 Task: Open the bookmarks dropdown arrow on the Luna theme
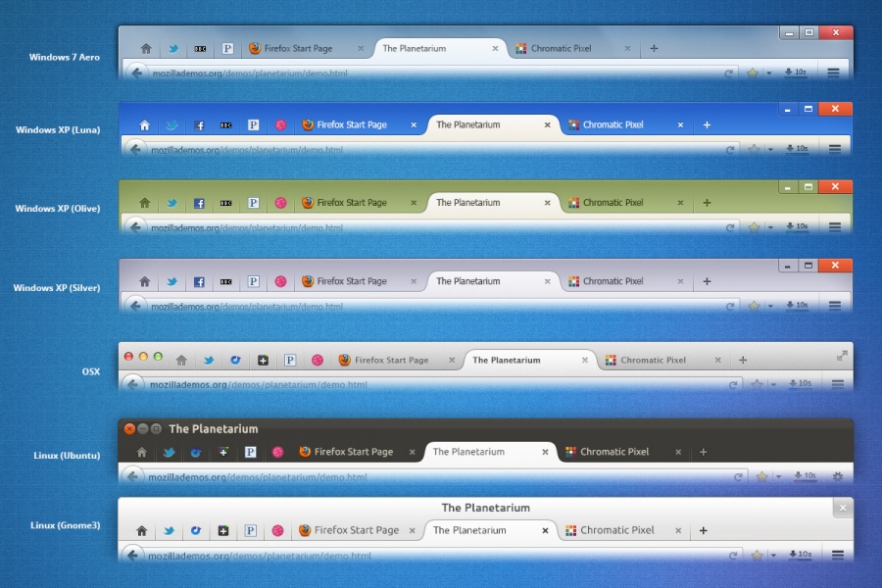pyautogui.click(x=768, y=148)
